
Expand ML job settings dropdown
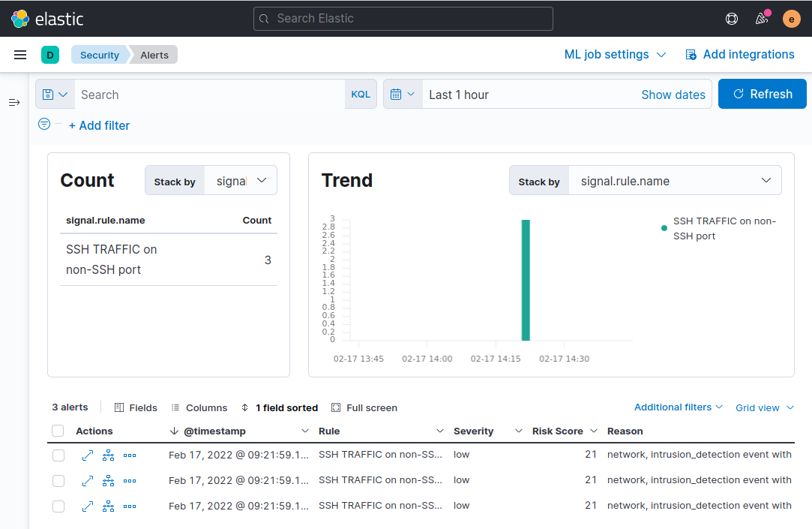615,55
